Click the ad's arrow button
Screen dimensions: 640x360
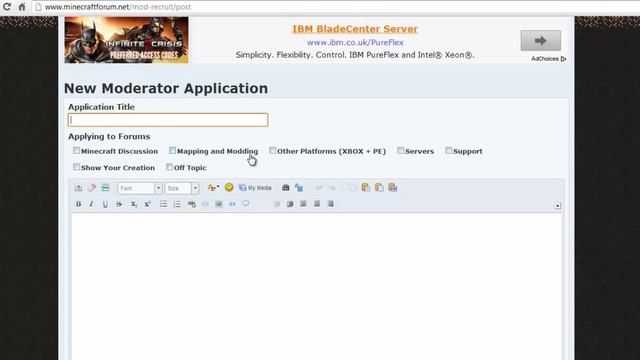point(540,40)
